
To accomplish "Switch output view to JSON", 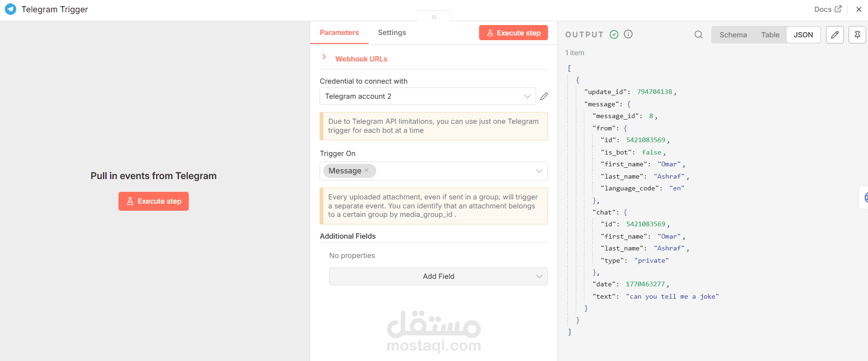I will pyautogui.click(x=803, y=35).
